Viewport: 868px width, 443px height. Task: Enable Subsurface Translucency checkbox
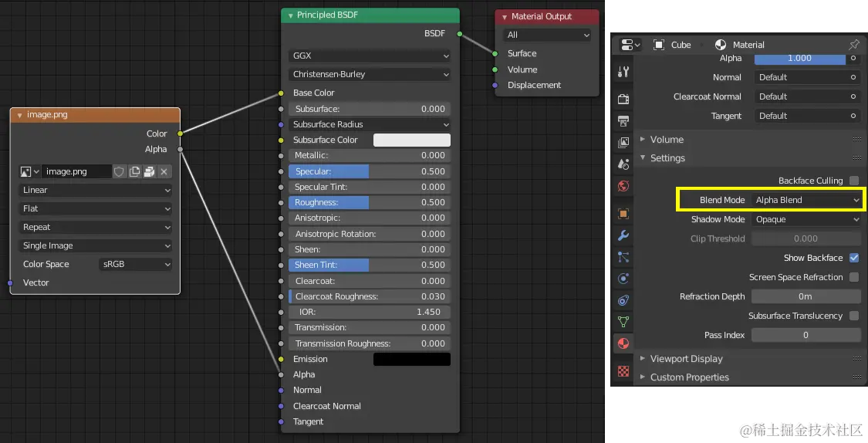tap(854, 316)
